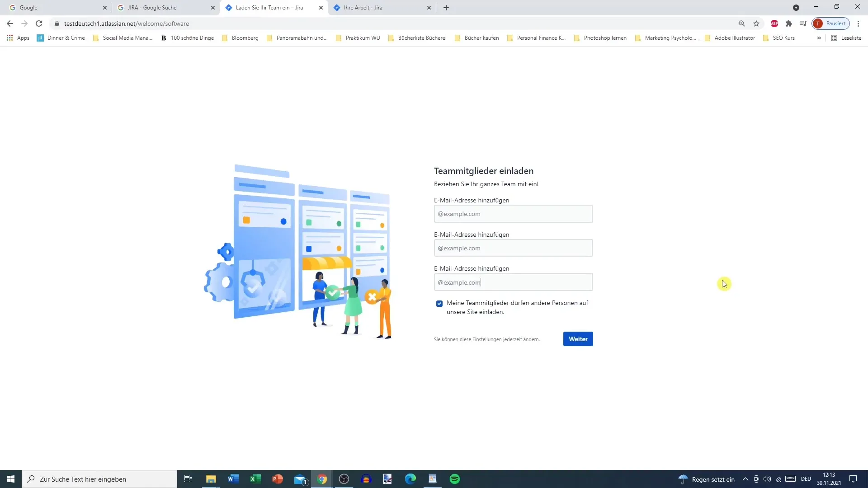Open the Pausiert profile button
The width and height of the screenshot is (868, 488).
[831, 23]
